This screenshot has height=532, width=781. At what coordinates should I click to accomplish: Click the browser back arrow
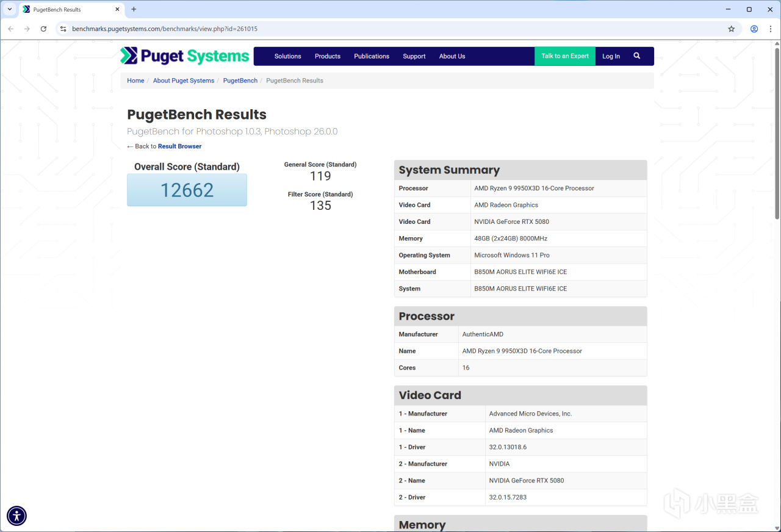(10, 29)
